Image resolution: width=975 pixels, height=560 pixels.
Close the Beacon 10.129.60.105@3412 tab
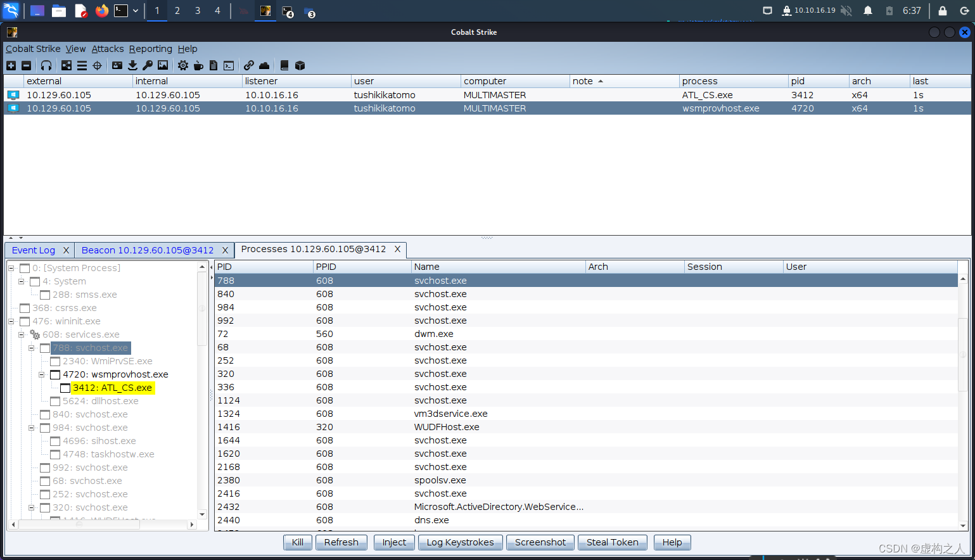tap(225, 250)
